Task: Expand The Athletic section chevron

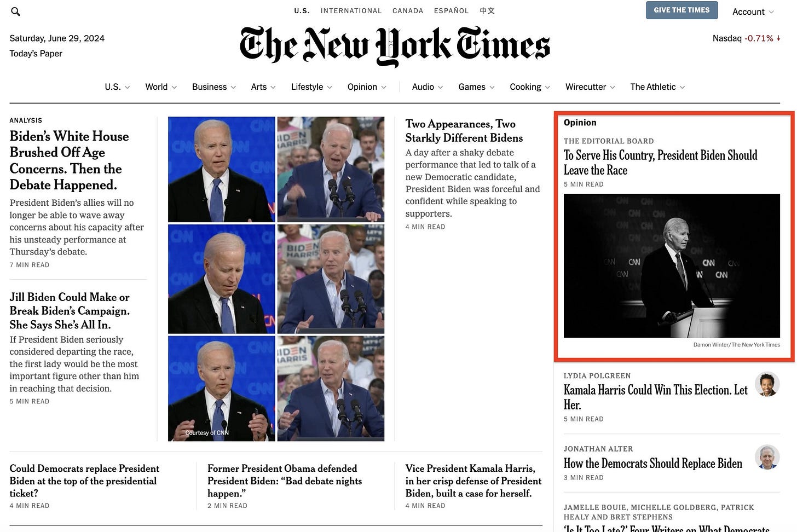Action: (x=682, y=88)
